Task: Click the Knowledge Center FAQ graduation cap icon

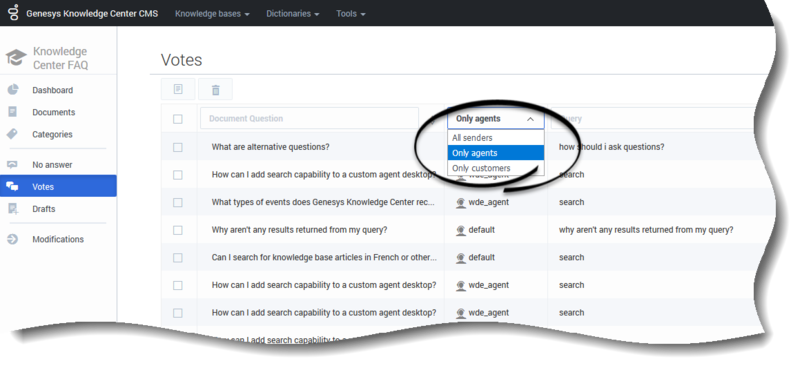Action: (x=16, y=57)
